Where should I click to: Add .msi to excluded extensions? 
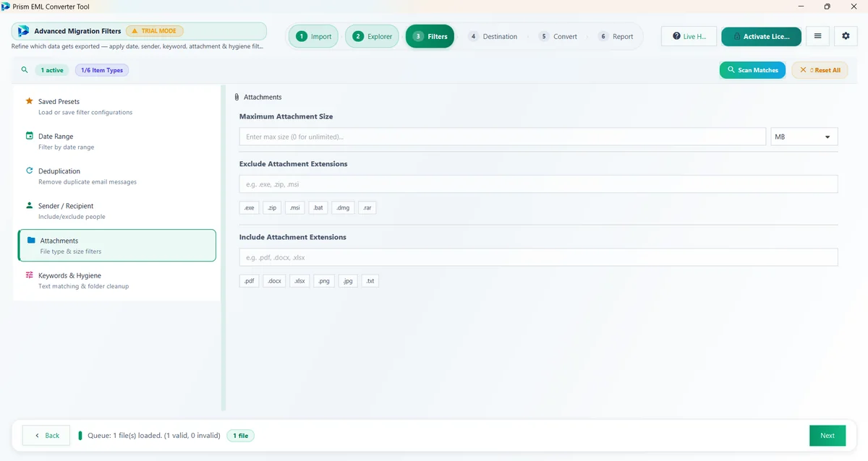click(294, 207)
